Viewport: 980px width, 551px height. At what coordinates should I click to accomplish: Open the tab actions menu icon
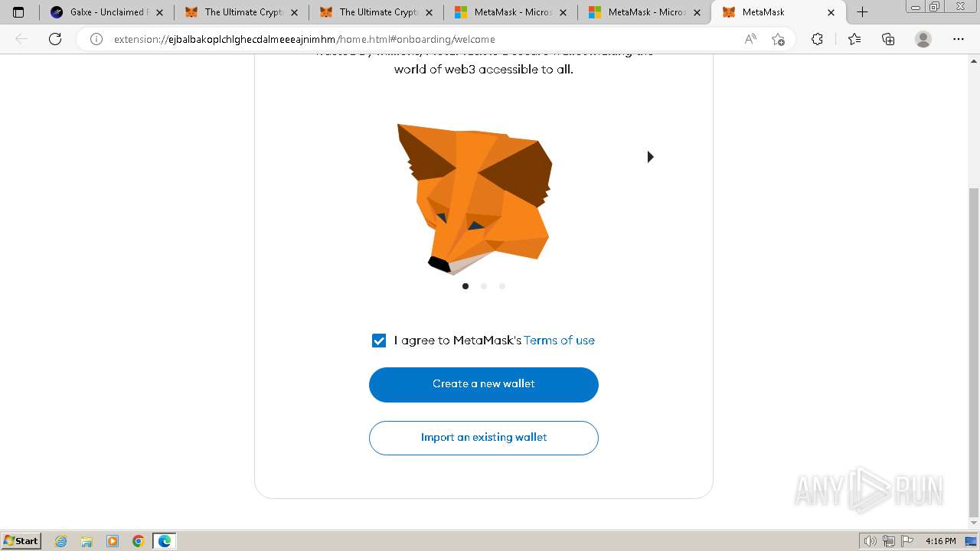pos(18,12)
